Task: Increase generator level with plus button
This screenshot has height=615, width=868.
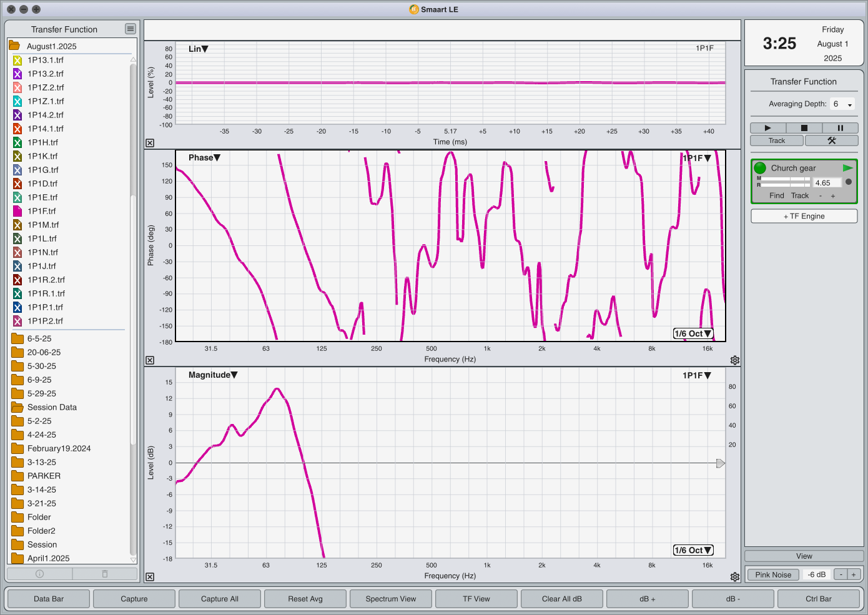Action: pos(854,574)
